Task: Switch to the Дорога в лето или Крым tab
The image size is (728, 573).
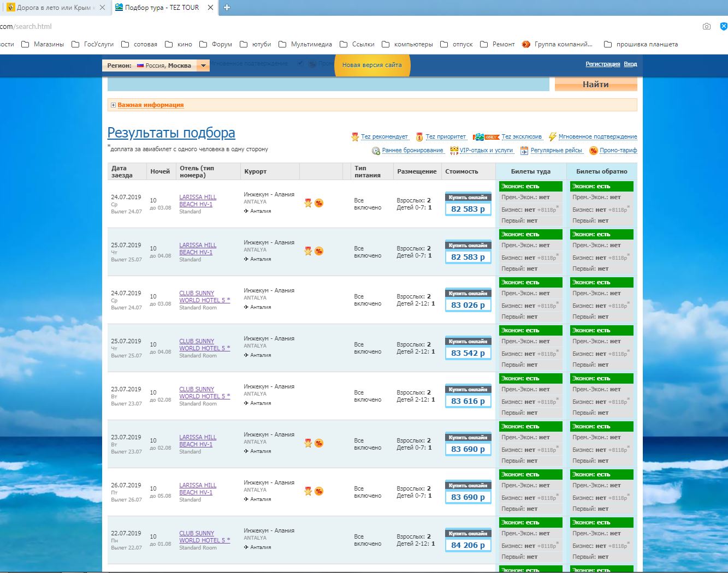Action: [52, 8]
